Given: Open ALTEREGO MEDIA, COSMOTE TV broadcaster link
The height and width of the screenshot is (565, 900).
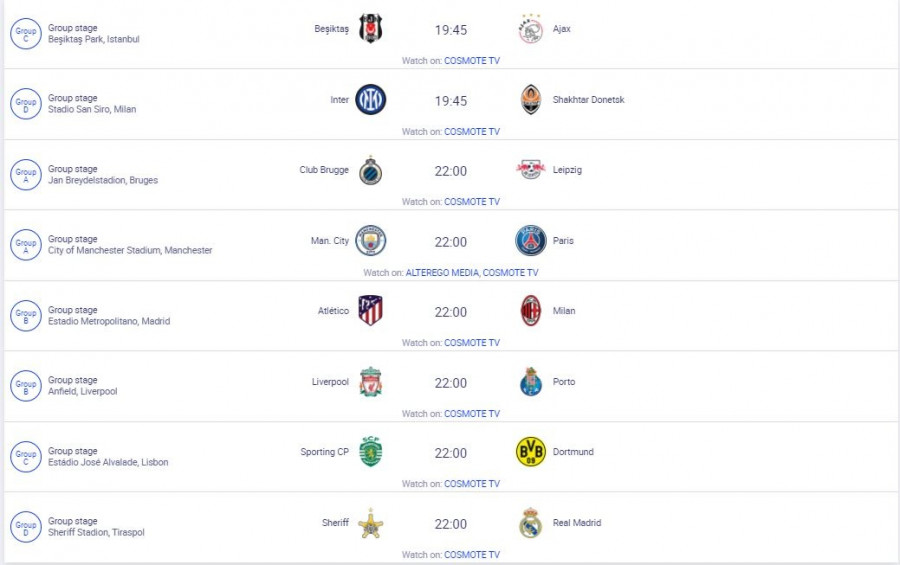Looking at the screenshot, I should [472, 273].
